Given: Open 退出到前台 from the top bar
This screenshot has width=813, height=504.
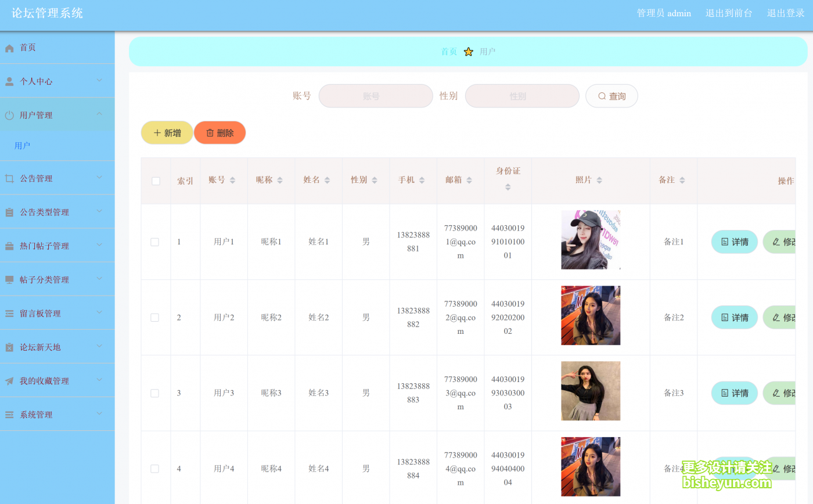Looking at the screenshot, I should 729,13.
